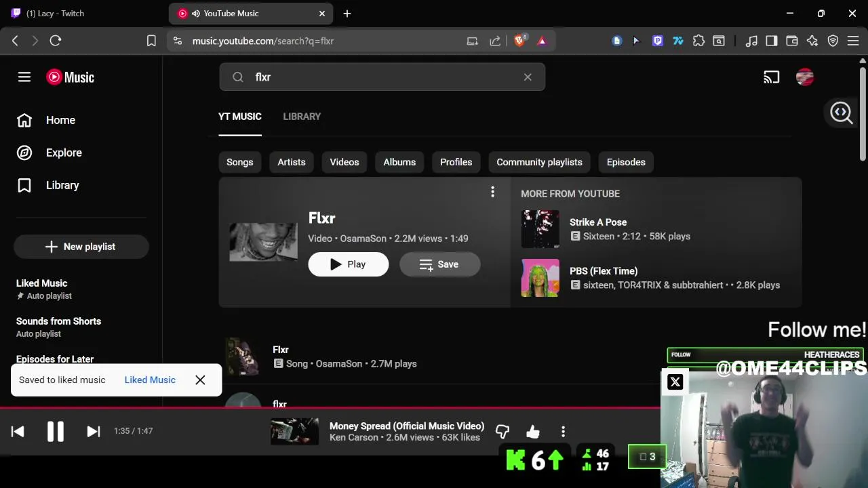Pause the current song

point(56,431)
